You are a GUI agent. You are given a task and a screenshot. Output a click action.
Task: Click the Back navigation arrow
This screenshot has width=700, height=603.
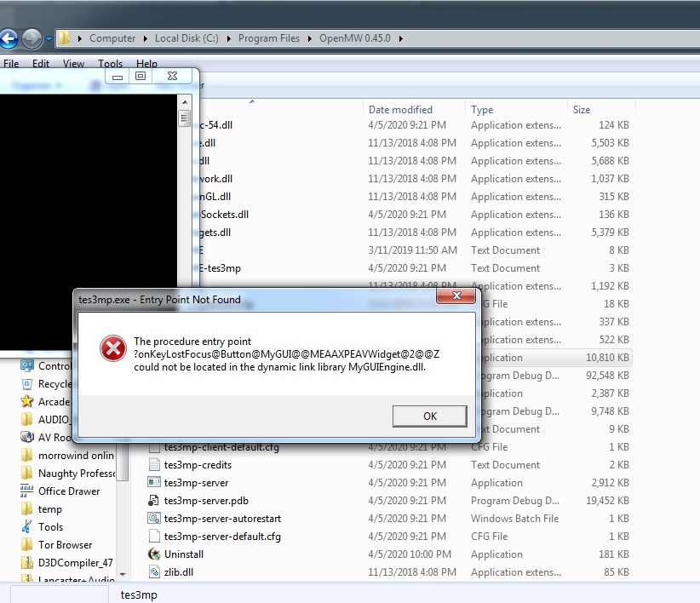coord(9,39)
